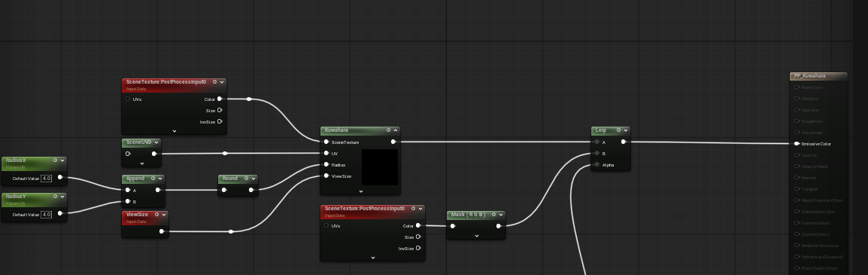Image resolution: width=868 pixels, height=275 pixels.
Task: Click the Append node output pin
Action: tap(158, 190)
